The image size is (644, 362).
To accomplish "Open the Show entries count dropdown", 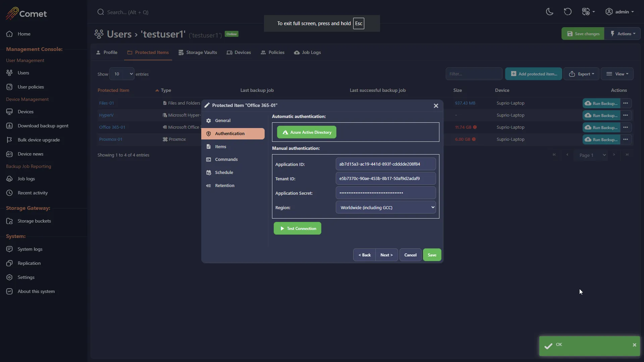I will tap(122, 74).
